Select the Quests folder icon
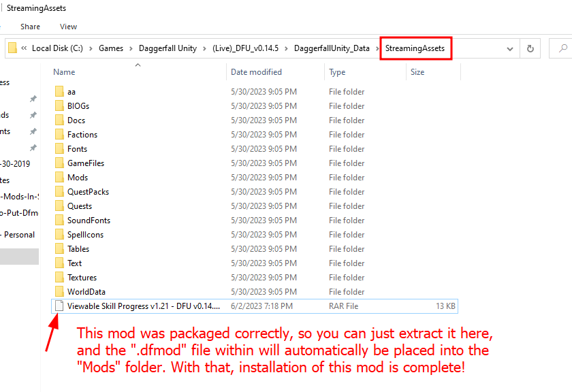Viewport: 572px width, 392px height. pos(59,206)
